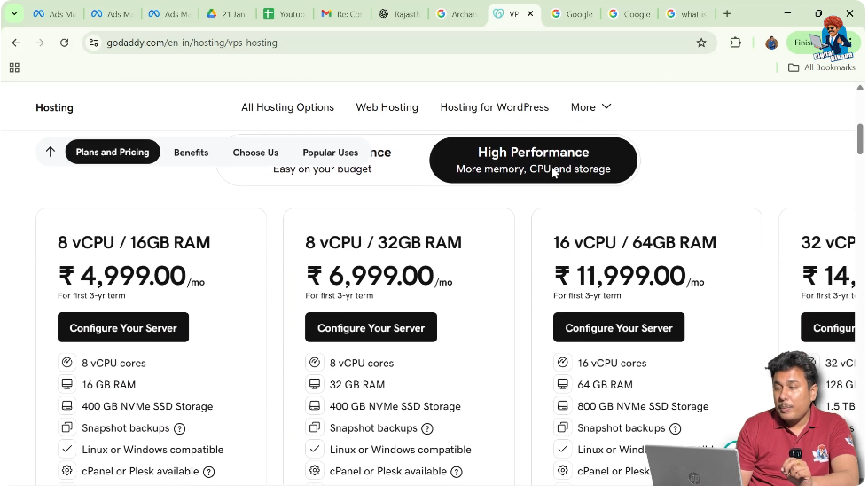Click the page vertical scrollbar thumb
Viewport: 868px width, 486px height.
click(860, 139)
